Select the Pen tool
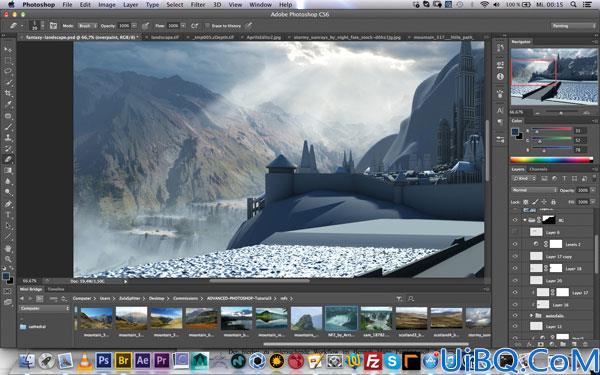 click(8, 204)
